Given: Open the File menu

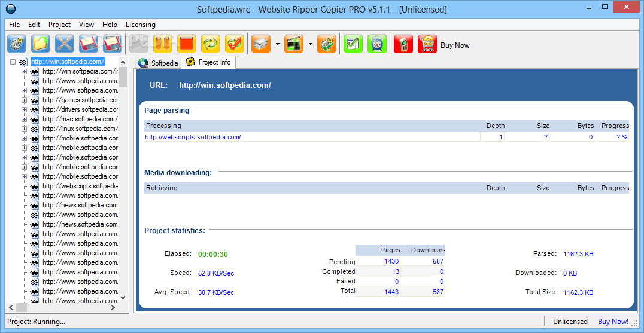Looking at the screenshot, I should (14, 25).
